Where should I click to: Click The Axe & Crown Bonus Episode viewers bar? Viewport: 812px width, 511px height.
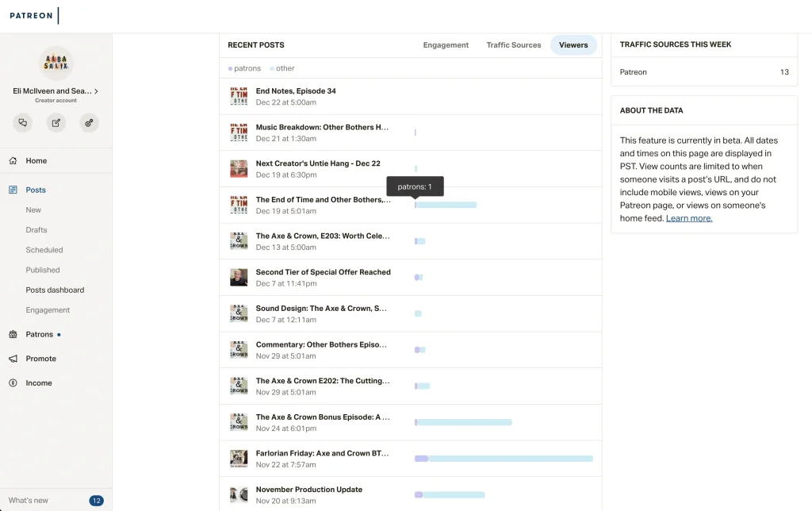tap(463, 422)
